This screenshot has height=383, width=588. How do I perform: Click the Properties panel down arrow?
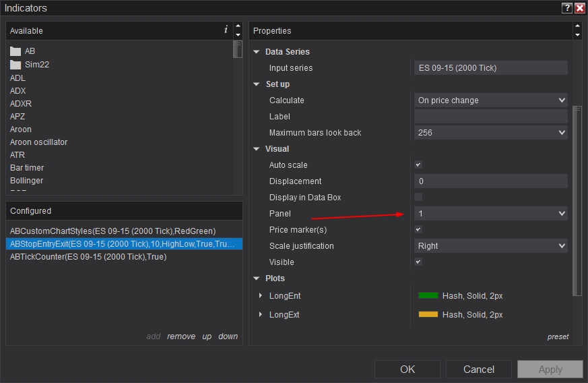click(577, 34)
